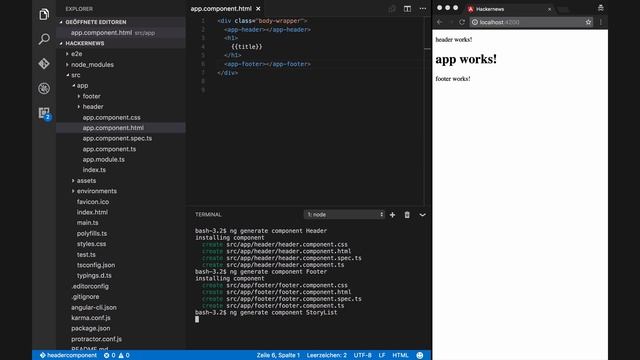Open package.json file
Screen dimensions: 640x360
tap(91, 328)
